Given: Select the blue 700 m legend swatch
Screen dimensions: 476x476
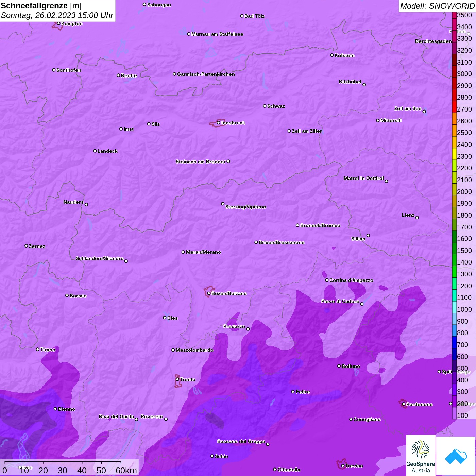Looking at the screenshot, I should 454,342.
